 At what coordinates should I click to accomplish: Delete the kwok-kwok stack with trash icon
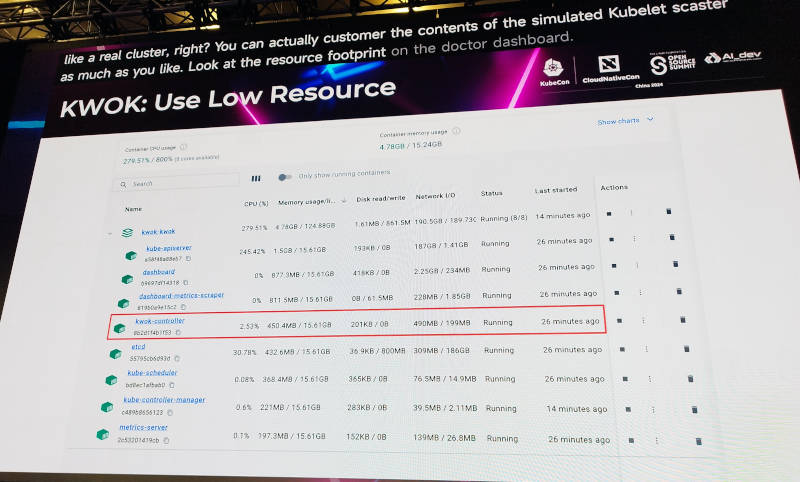point(668,211)
